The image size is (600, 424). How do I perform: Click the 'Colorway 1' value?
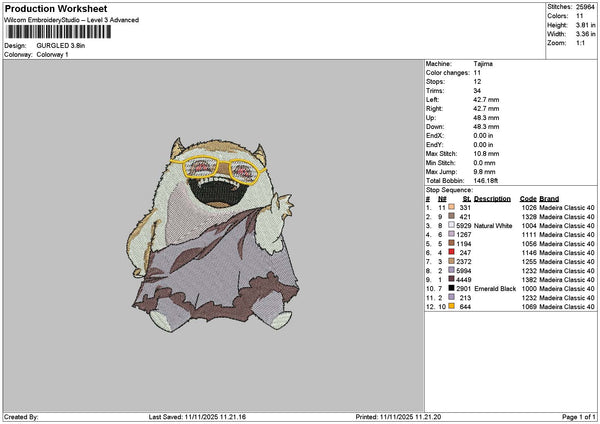click(x=52, y=55)
